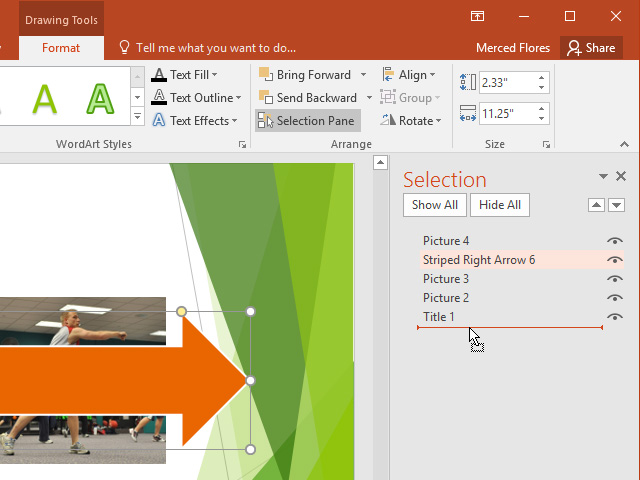Open the Text Effects menu
The width and height of the screenshot is (640, 480).
pyautogui.click(x=195, y=121)
